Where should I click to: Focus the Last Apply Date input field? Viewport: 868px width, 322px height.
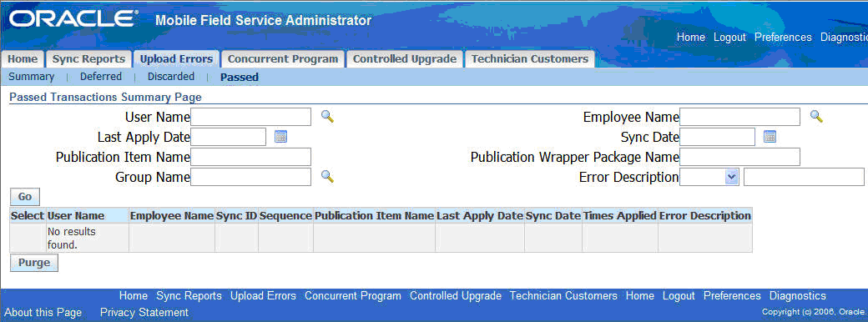click(x=228, y=137)
